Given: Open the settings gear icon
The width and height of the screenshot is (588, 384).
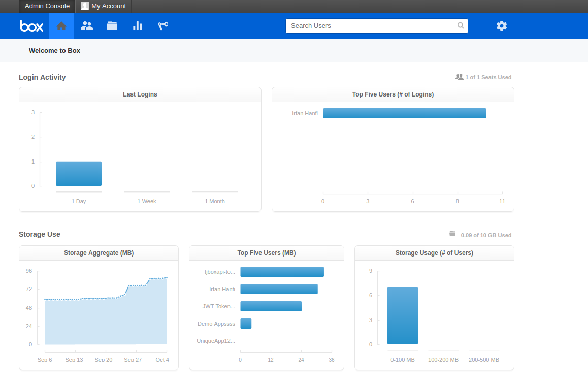Looking at the screenshot, I should tap(502, 26).
